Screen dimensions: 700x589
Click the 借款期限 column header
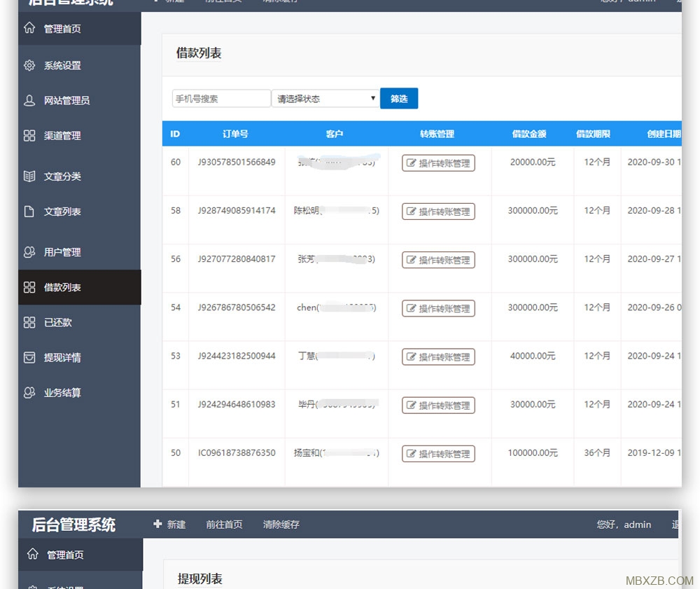(594, 134)
